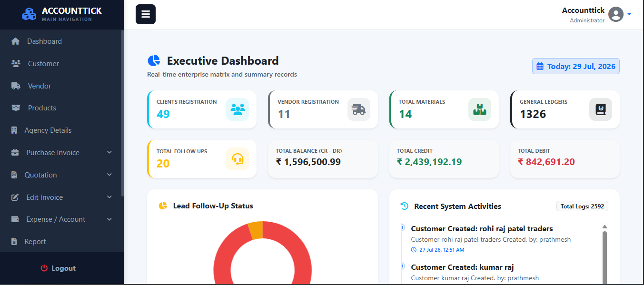Click the Total Balance amount ₹ 1,596,500.99
Screen dimensions: 644x285
click(x=308, y=162)
